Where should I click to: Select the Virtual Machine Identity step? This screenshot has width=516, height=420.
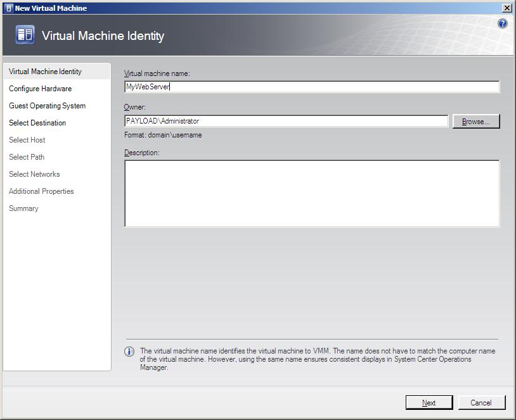click(45, 72)
